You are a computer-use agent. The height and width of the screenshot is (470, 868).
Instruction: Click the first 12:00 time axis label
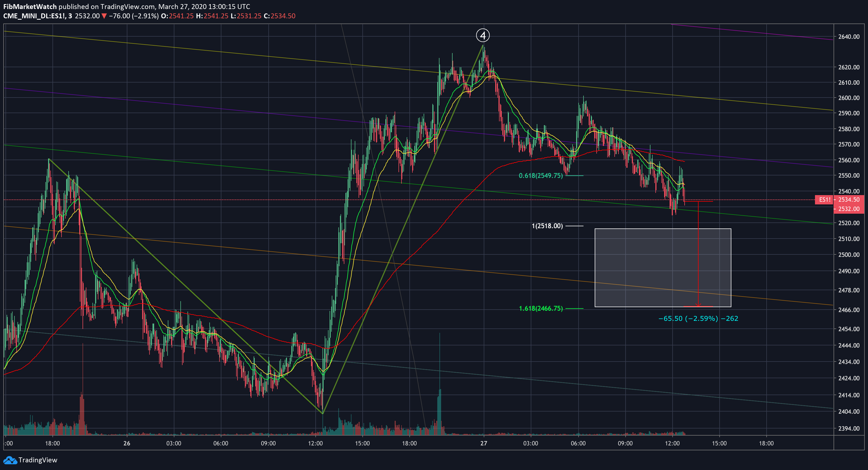315,443
